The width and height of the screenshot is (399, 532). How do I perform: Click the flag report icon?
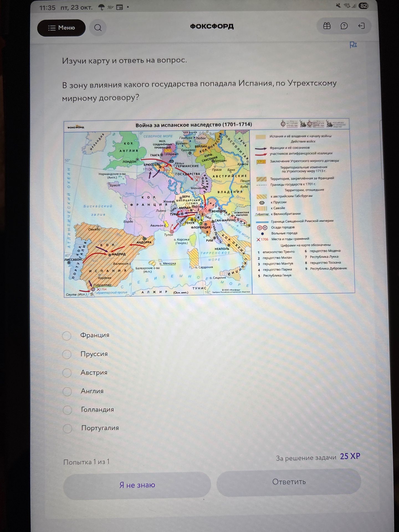[353, 45]
